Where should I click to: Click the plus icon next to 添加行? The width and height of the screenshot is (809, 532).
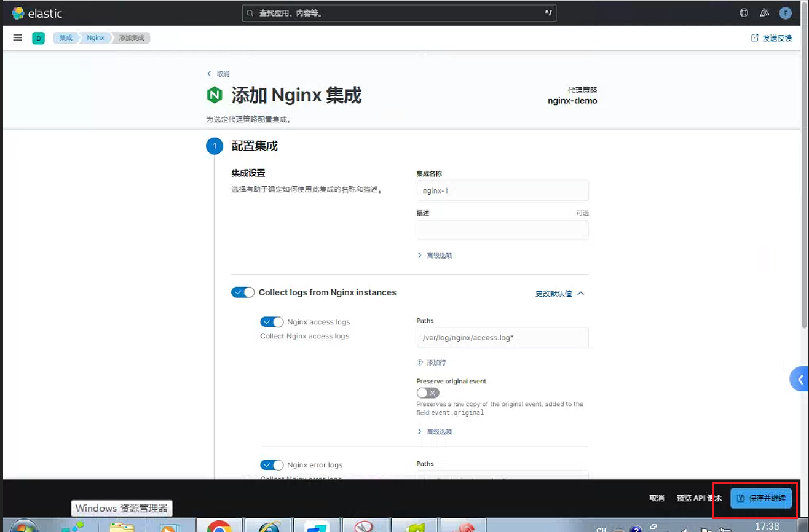click(420, 362)
